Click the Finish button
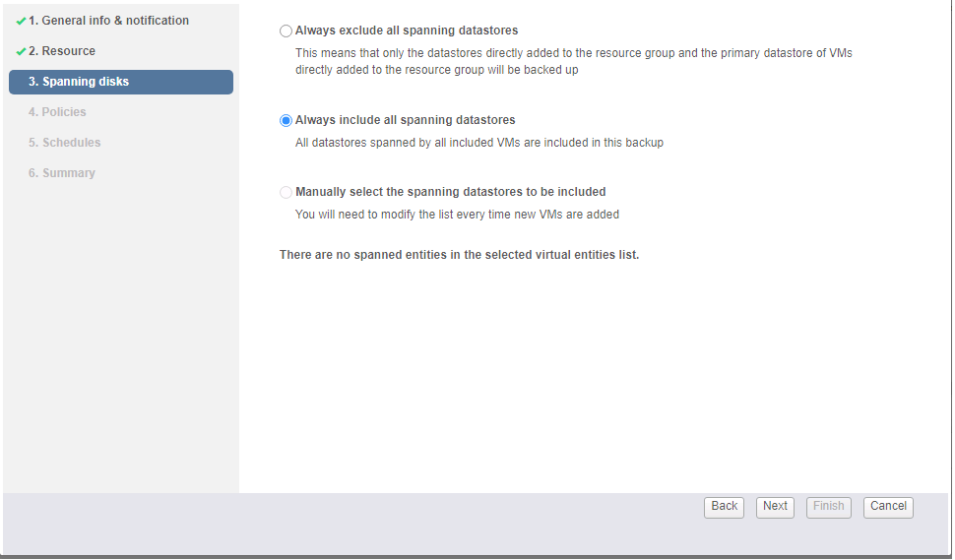 [x=828, y=507]
